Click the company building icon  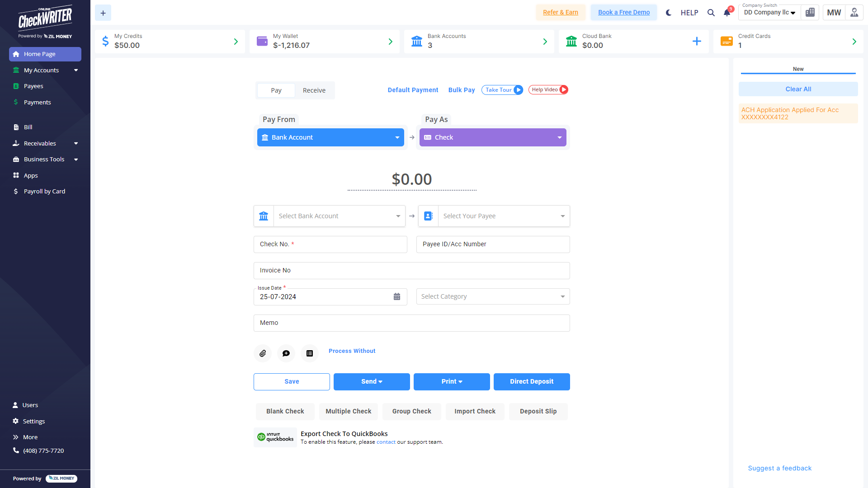(x=810, y=13)
